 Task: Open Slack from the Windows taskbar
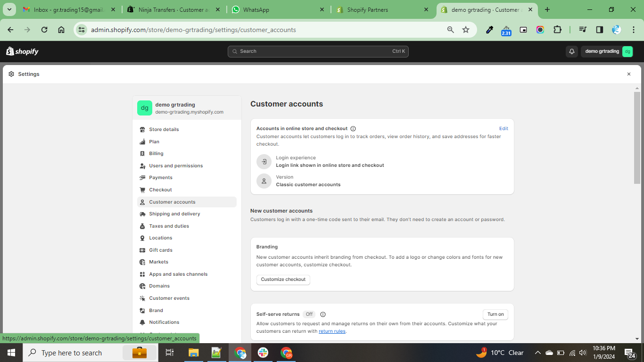click(263, 353)
